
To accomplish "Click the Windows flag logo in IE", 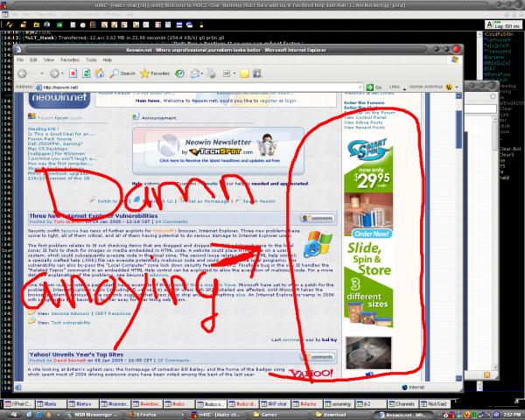I will [454, 60].
